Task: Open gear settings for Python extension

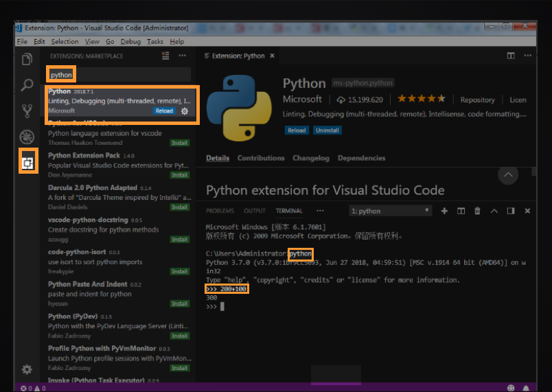Action: coord(185,111)
